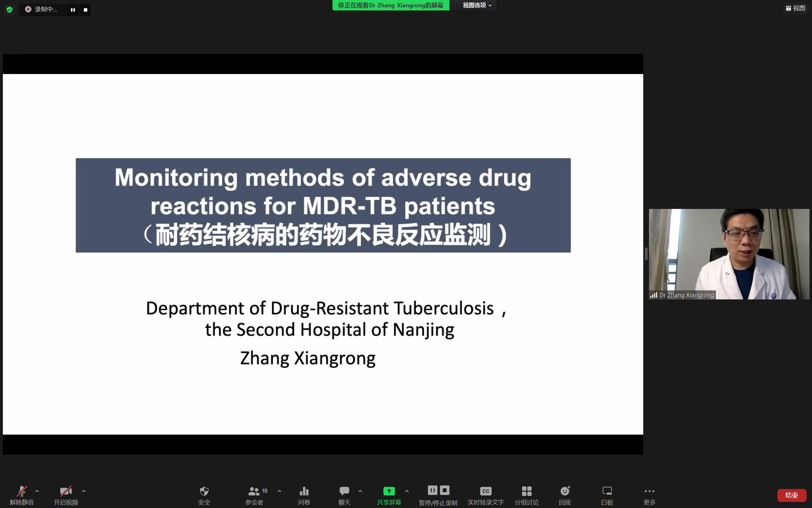
Task: Click the red 结束 end meeting button
Action: click(792, 495)
